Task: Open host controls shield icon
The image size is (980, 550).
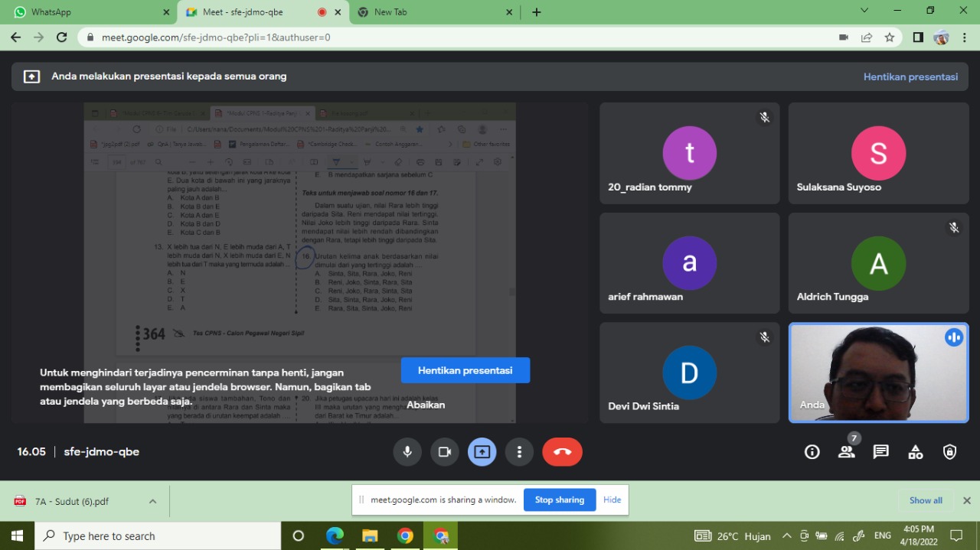Action: (949, 452)
